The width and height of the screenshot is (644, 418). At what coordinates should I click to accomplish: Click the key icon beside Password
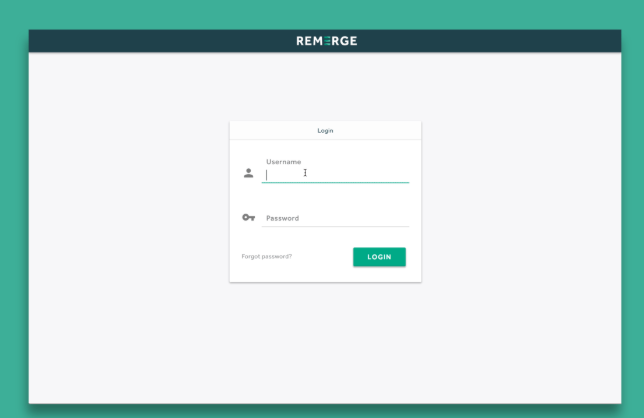[248, 218]
